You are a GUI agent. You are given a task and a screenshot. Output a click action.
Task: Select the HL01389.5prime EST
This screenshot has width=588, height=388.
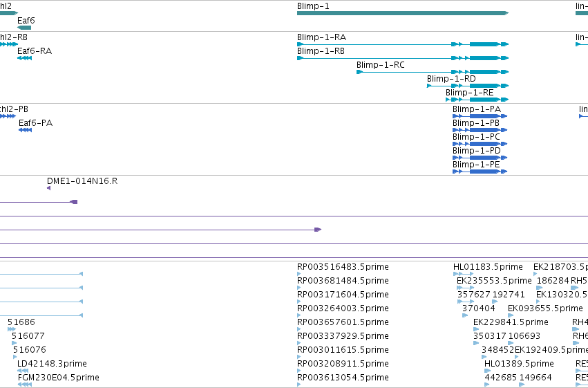click(x=519, y=364)
